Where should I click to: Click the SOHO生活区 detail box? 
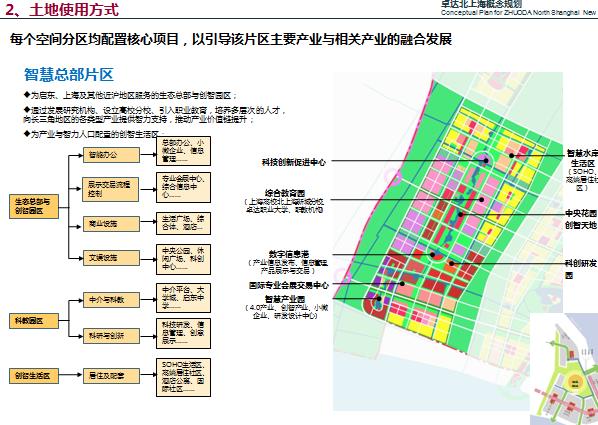(183, 377)
